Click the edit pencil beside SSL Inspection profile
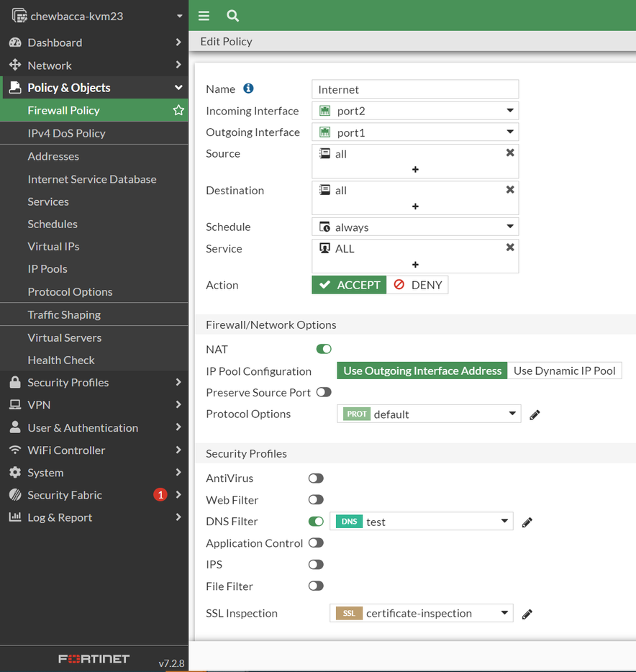The width and height of the screenshot is (636, 672). (527, 614)
